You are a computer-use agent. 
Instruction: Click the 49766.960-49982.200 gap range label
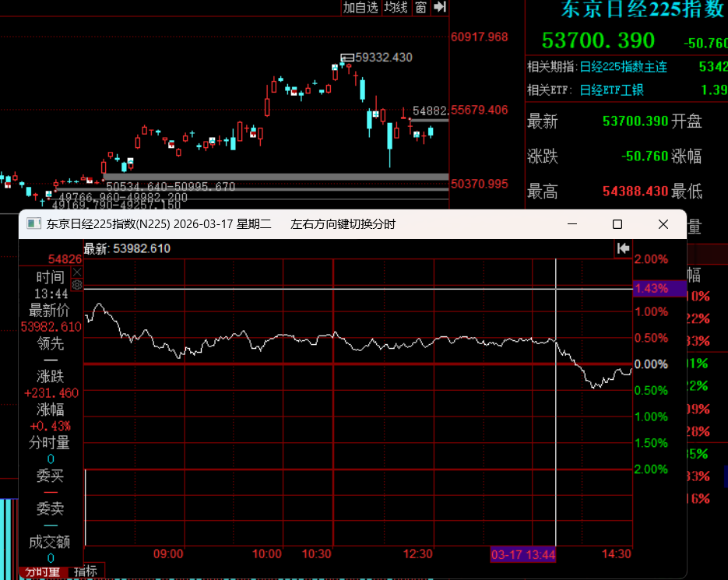[x=123, y=197]
